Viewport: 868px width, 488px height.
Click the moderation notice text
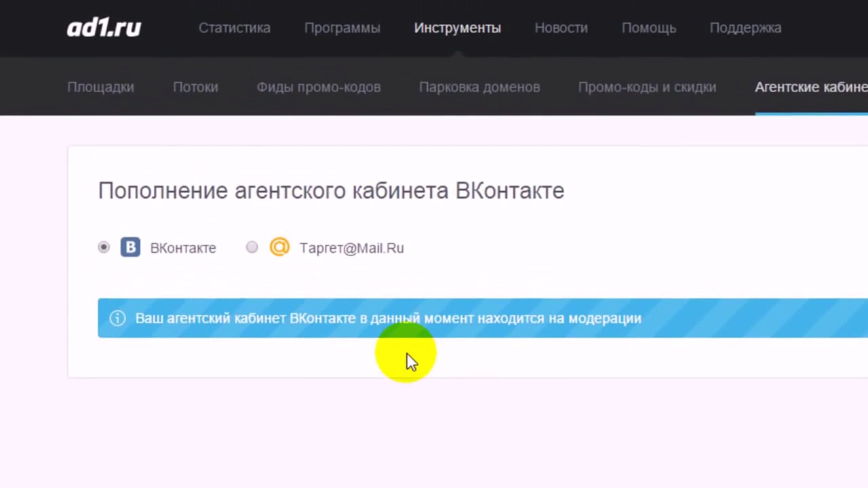[388, 318]
